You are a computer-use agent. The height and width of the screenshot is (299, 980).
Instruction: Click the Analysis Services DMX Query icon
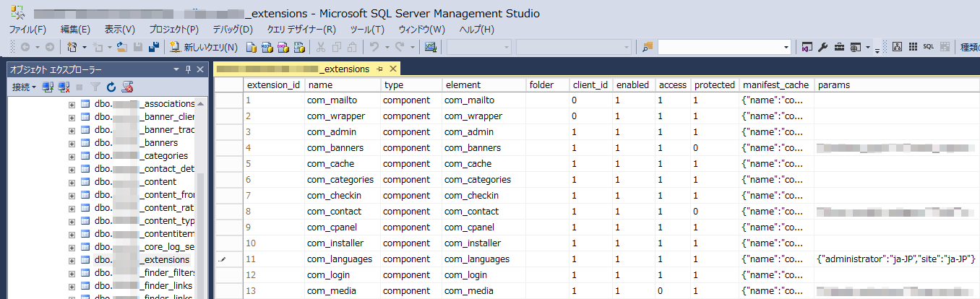[282, 48]
